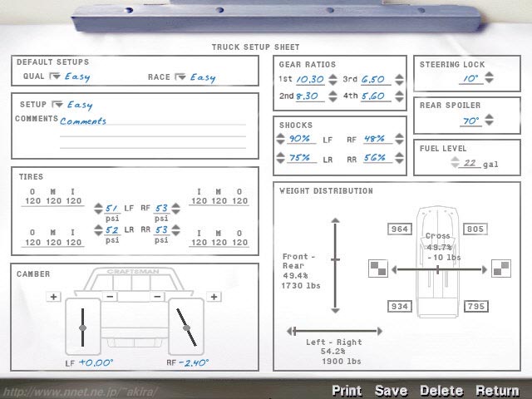The width and height of the screenshot is (532, 399).
Task: Click the right front camber plus button
Action: coord(214,297)
